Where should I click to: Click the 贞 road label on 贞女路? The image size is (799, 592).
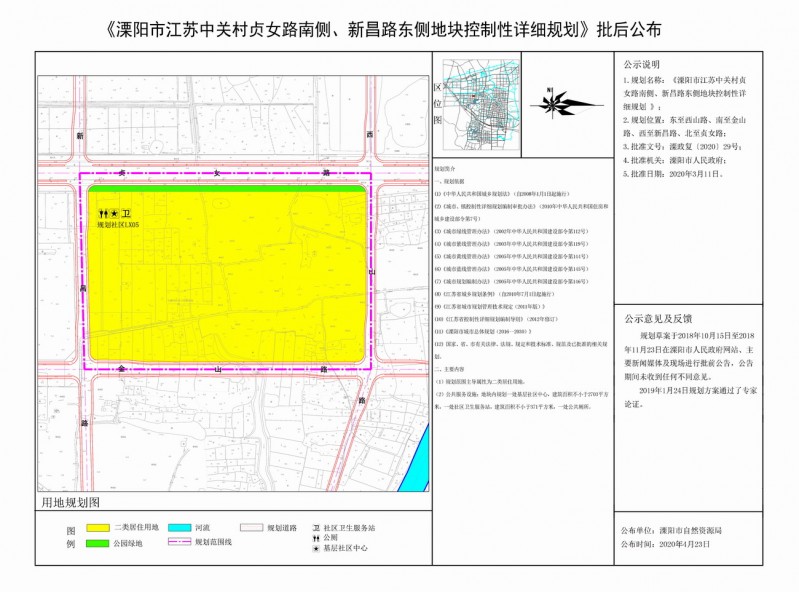coord(122,173)
